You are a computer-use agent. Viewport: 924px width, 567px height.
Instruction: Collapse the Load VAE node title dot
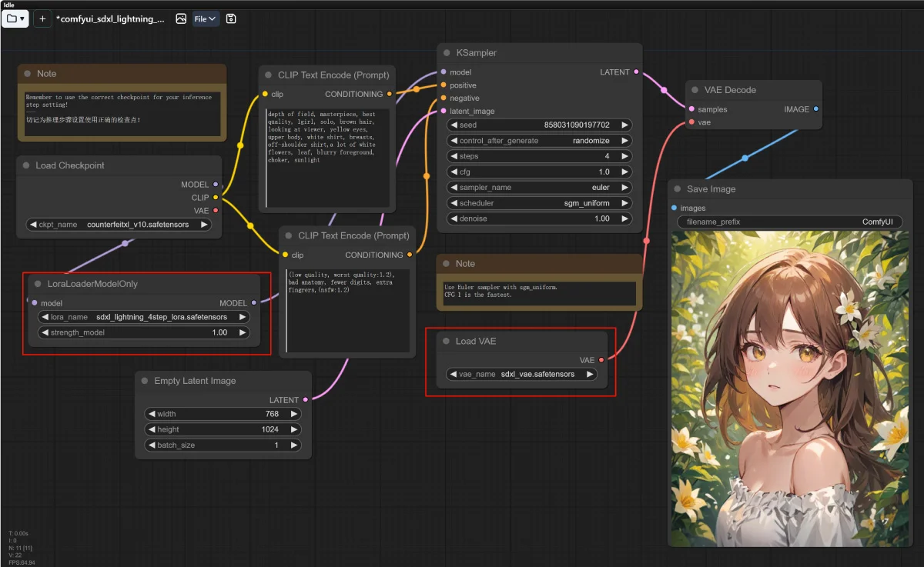click(446, 342)
